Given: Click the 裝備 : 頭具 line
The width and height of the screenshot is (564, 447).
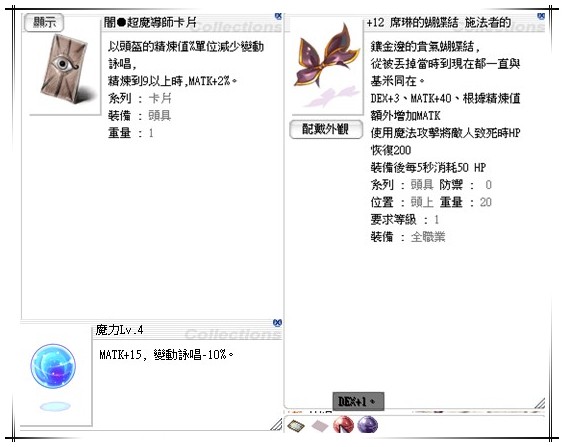Looking at the screenshot, I should tap(140, 115).
